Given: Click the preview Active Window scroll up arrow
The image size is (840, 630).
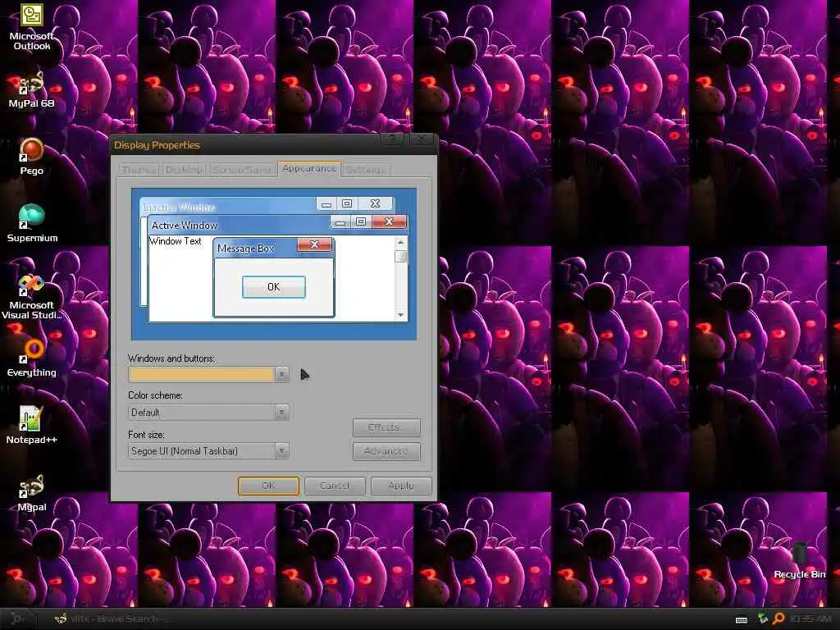Looking at the screenshot, I should (400, 242).
